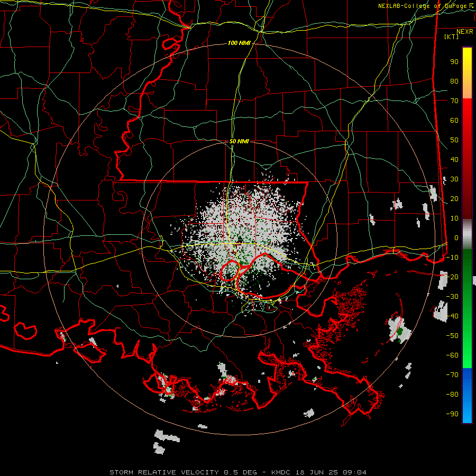Click the -90 value on velocity scale
This screenshot has width=476, height=476.
point(452,414)
